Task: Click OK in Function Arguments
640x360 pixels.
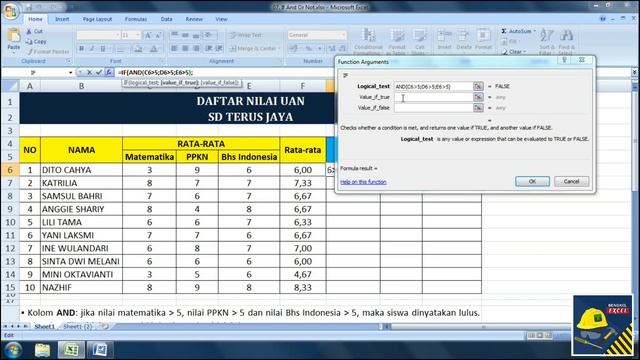Action: click(x=532, y=181)
